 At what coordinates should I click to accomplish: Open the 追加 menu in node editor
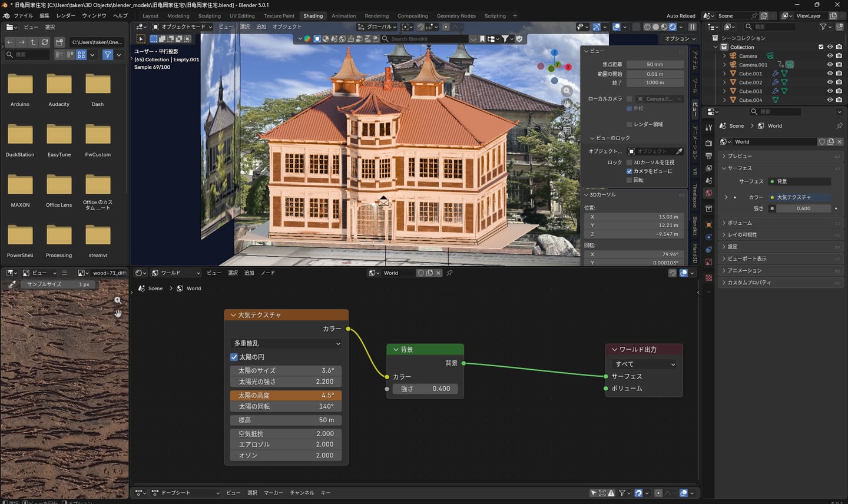249,273
